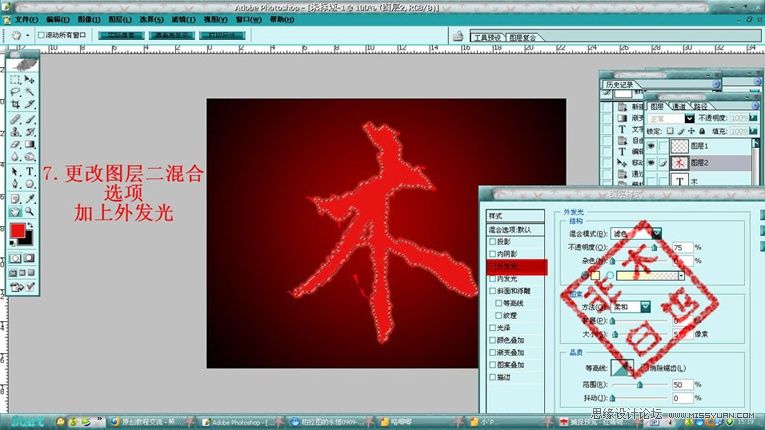This screenshot has height=430, width=765.
Task: Enable 斜面和浮雕 bevel checkbox
Action: pyautogui.click(x=492, y=291)
